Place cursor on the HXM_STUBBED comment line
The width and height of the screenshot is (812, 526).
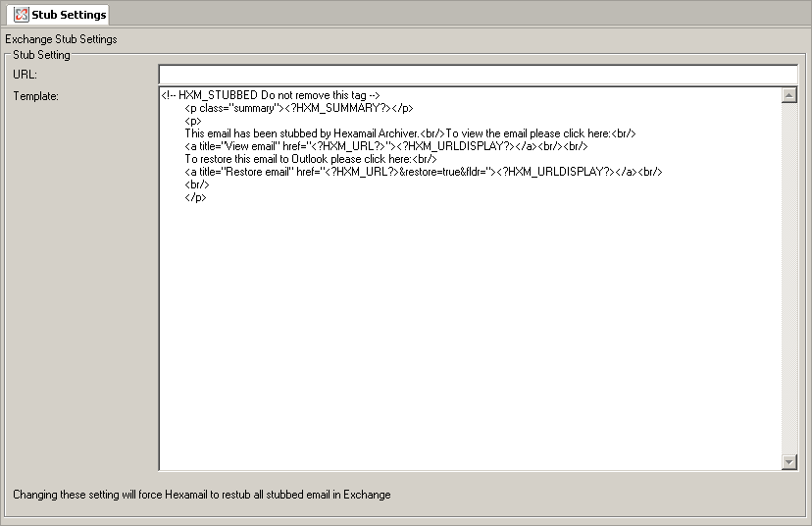[270, 95]
